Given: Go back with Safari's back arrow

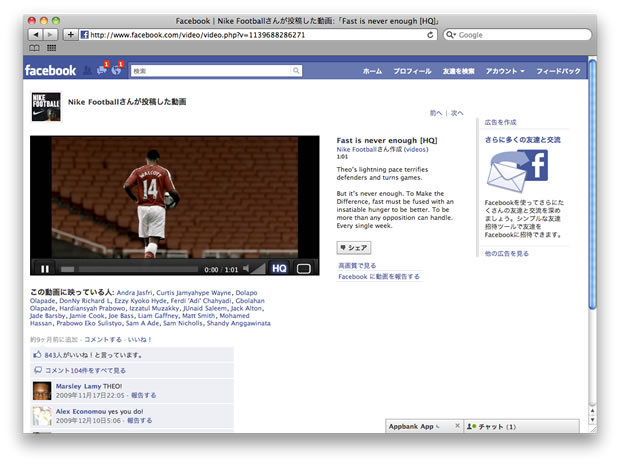Looking at the screenshot, I should coord(36,35).
